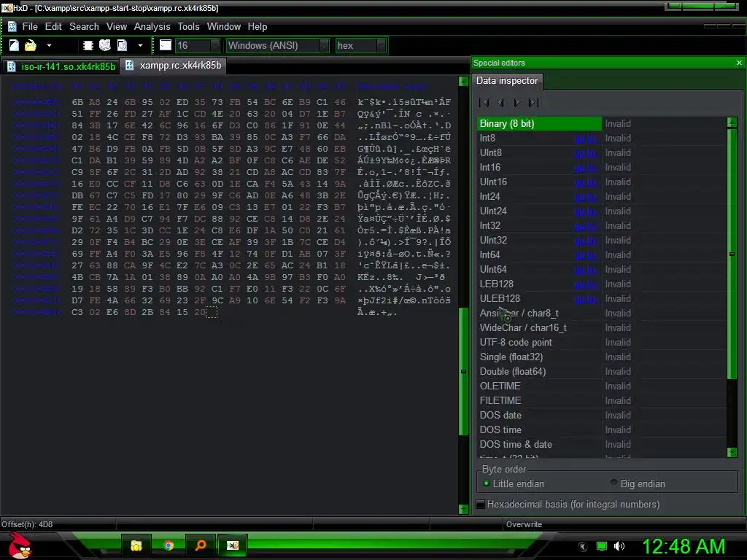This screenshot has width=747, height=560.
Task: Click go to link for LEB128
Action: click(585, 284)
